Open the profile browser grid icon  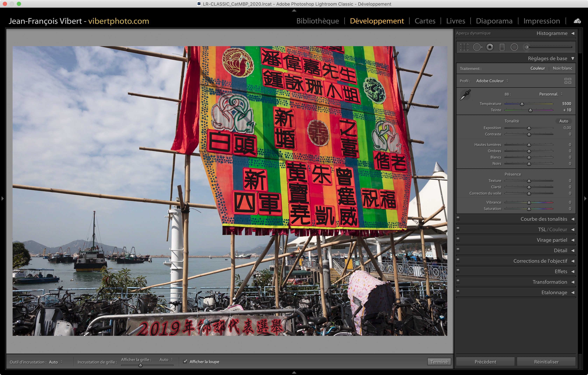(568, 81)
